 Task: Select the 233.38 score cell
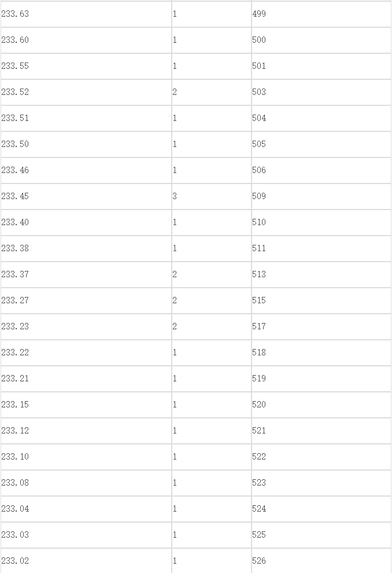pos(86,248)
